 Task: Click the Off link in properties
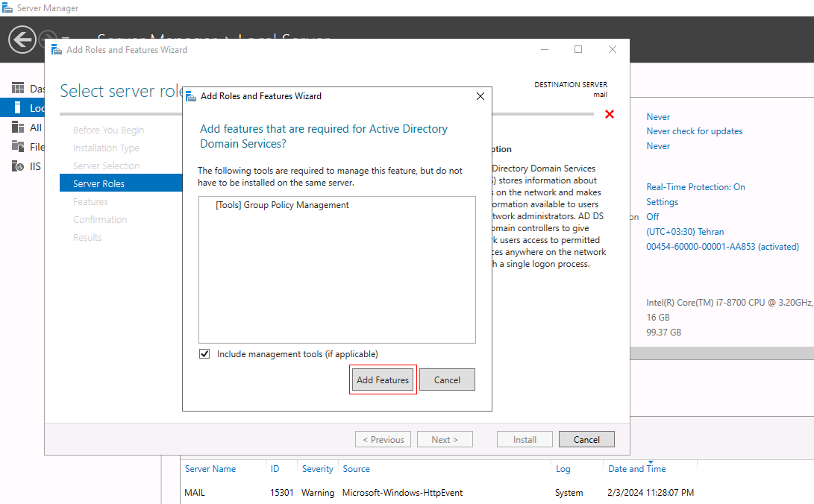pos(653,217)
